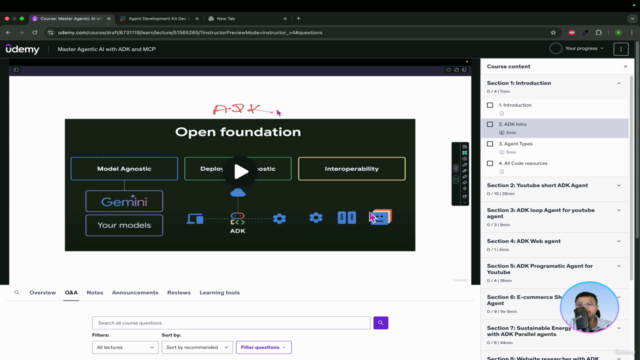This screenshot has height=360, width=640.
Task: Open the All lectures filter dropdown
Action: pyautogui.click(x=125, y=347)
